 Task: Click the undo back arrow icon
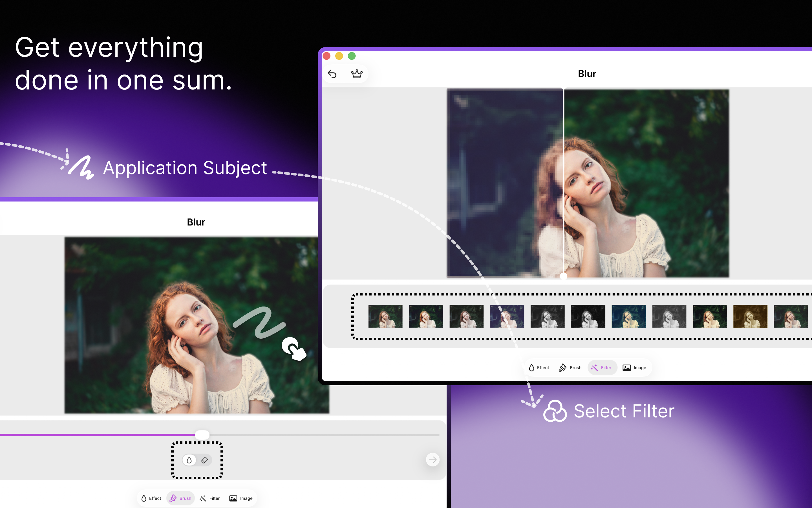tap(332, 74)
